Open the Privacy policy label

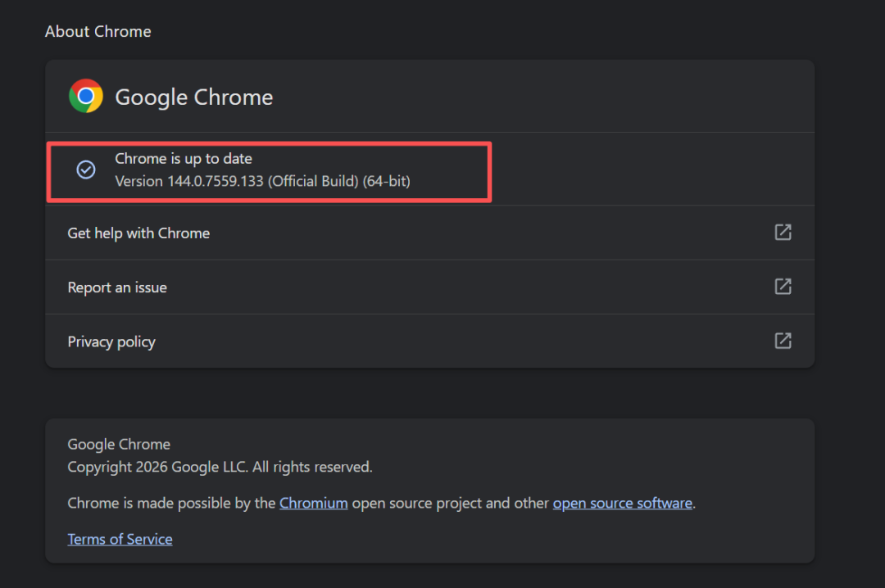click(x=111, y=341)
